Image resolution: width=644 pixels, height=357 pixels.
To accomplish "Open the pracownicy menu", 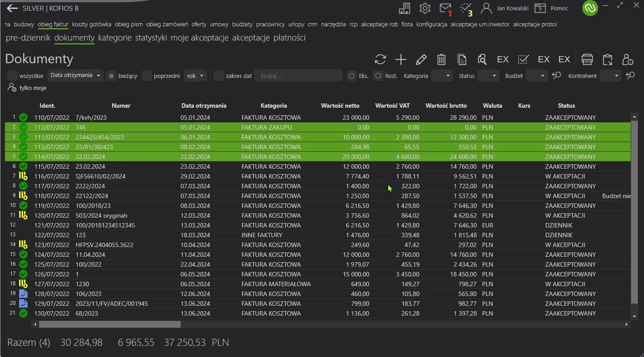I will (x=270, y=24).
